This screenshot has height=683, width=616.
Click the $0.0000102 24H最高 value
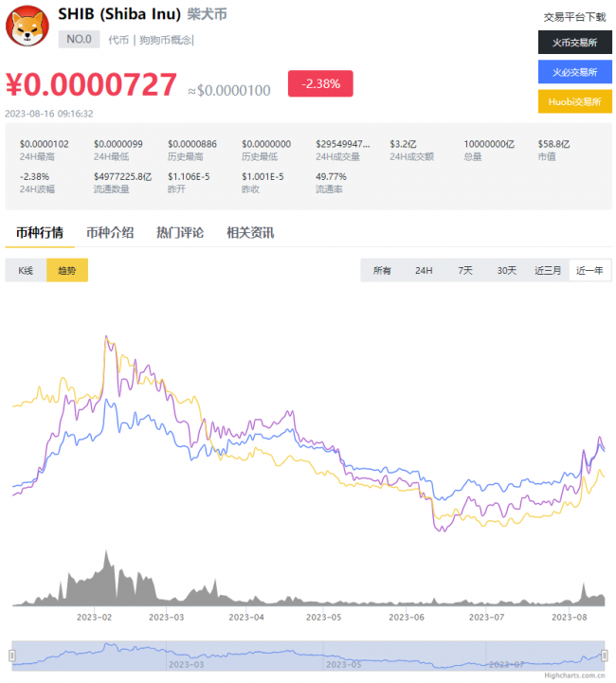coord(44,144)
